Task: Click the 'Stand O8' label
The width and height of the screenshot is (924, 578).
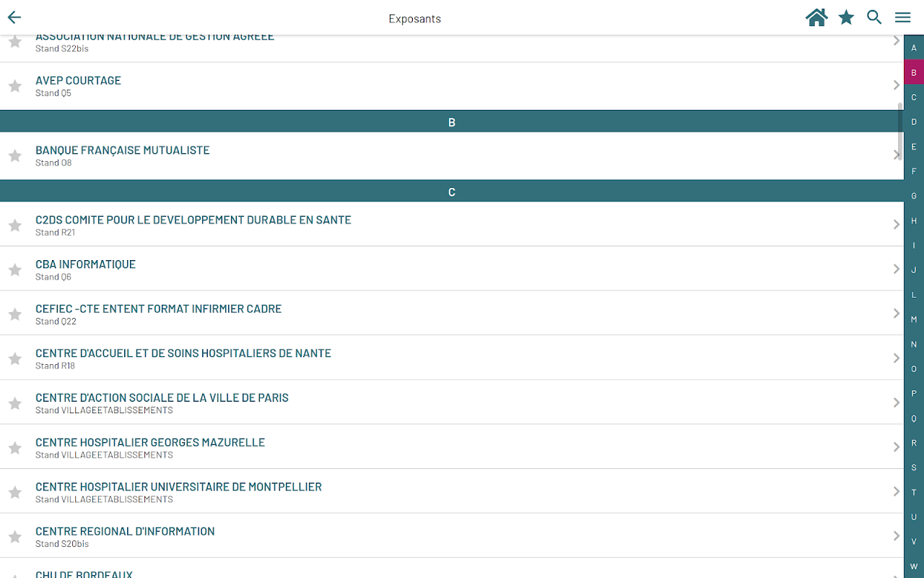Action: coord(53,163)
